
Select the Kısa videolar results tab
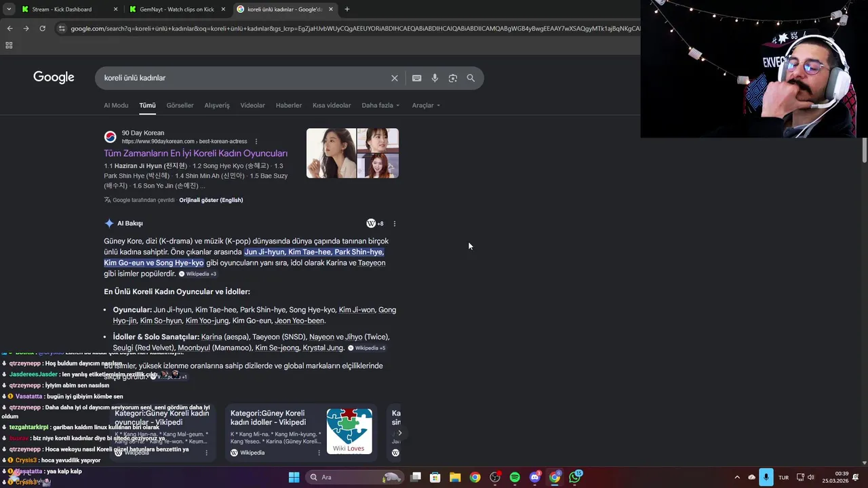coord(332,105)
